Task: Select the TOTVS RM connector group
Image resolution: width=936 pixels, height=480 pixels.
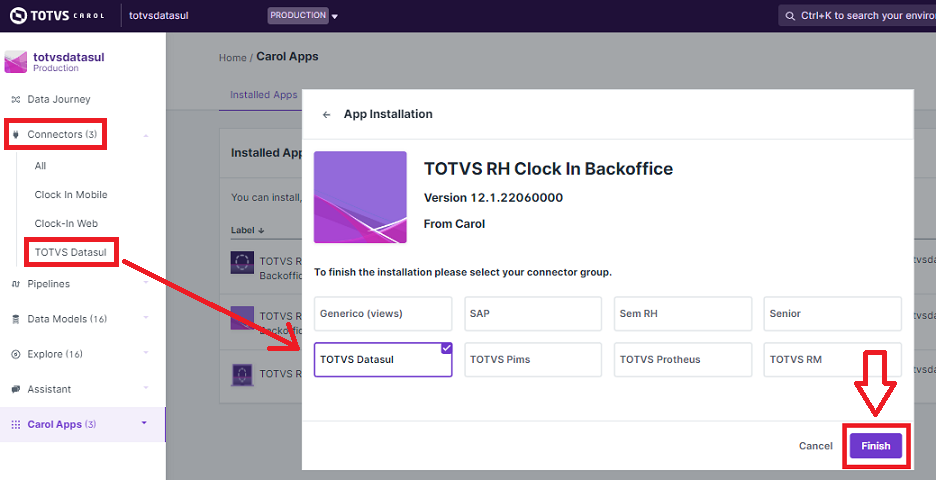Action: click(x=832, y=359)
